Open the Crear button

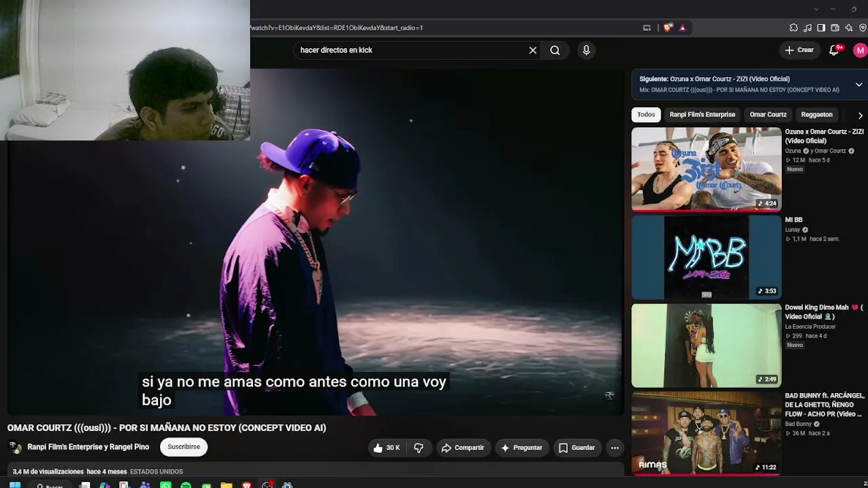click(x=799, y=50)
